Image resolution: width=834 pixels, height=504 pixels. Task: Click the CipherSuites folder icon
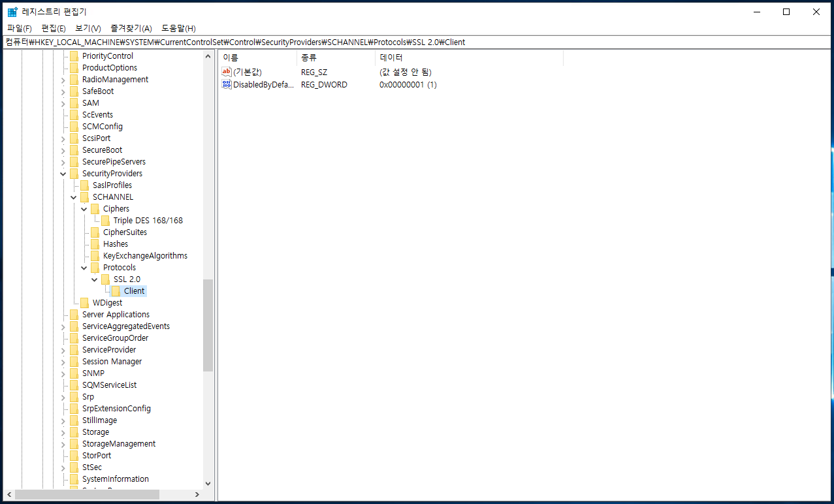(x=95, y=232)
